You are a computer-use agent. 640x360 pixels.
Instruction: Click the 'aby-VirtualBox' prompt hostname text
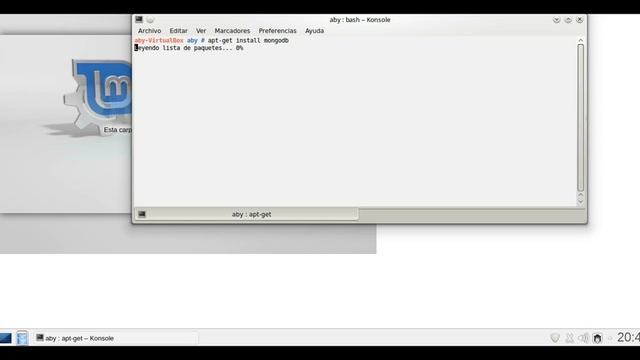coord(159,40)
